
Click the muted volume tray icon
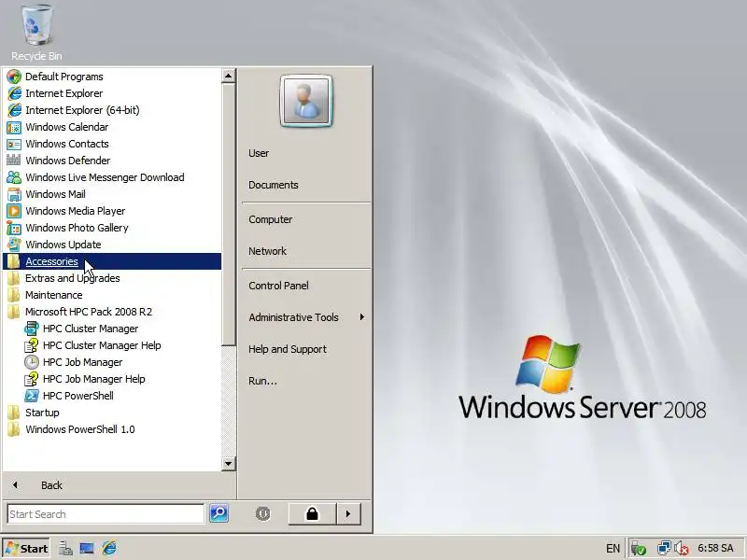click(x=682, y=548)
